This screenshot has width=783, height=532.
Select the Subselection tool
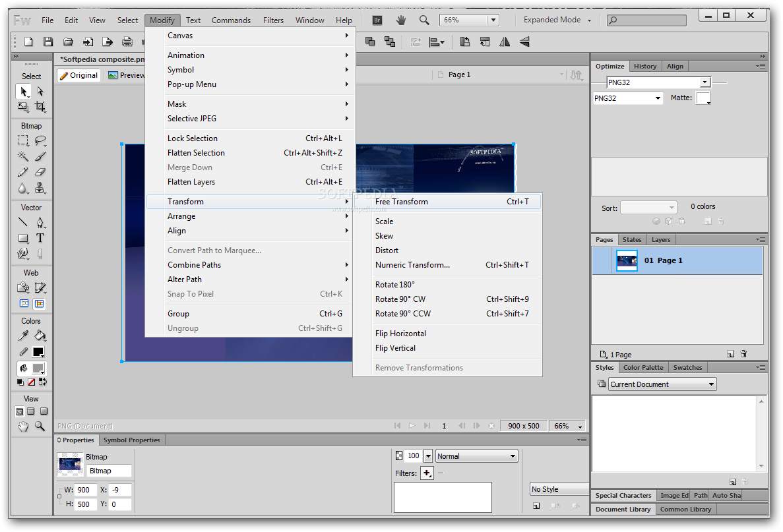[40, 92]
